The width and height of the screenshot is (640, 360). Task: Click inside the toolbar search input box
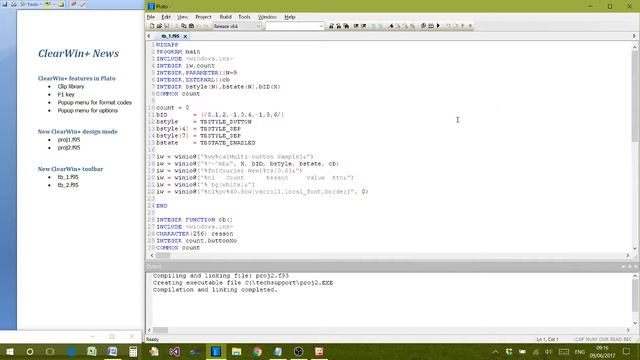click(x=291, y=26)
